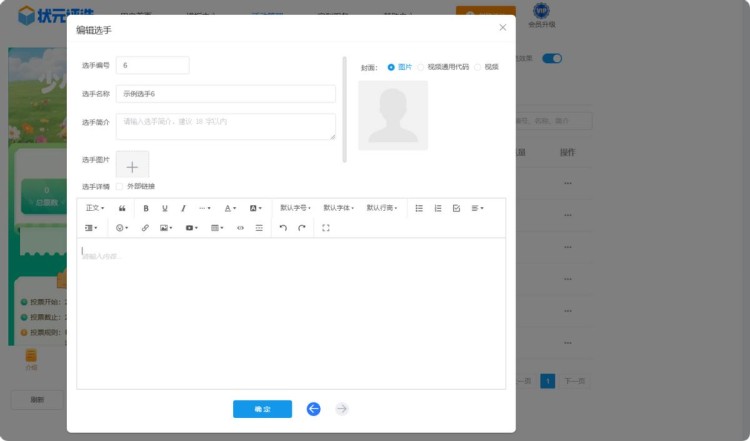Undo the last edit
Viewport: 750px width, 441px height.
coord(283,228)
